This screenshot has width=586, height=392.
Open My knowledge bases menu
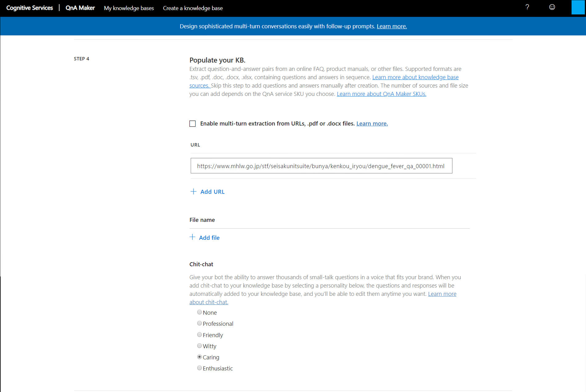click(129, 8)
